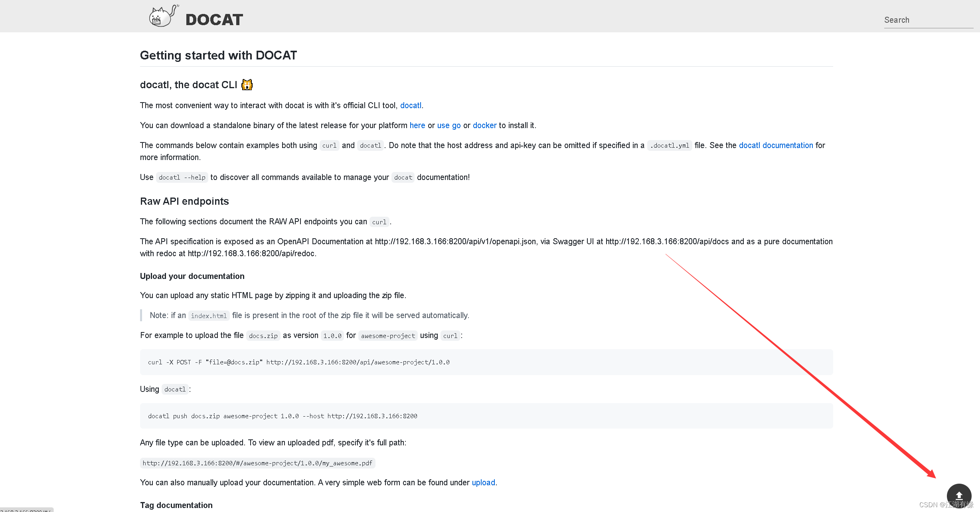Viewport: 980px width, 512px height.
Task: Follow the 'here' download link
Action: [417, 125]
